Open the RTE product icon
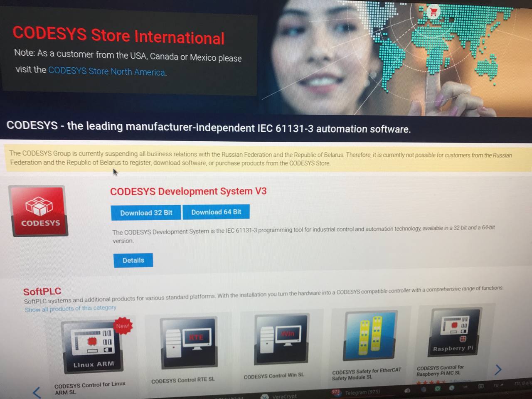Viewport: 532px width, 399px height. point(189,342)
